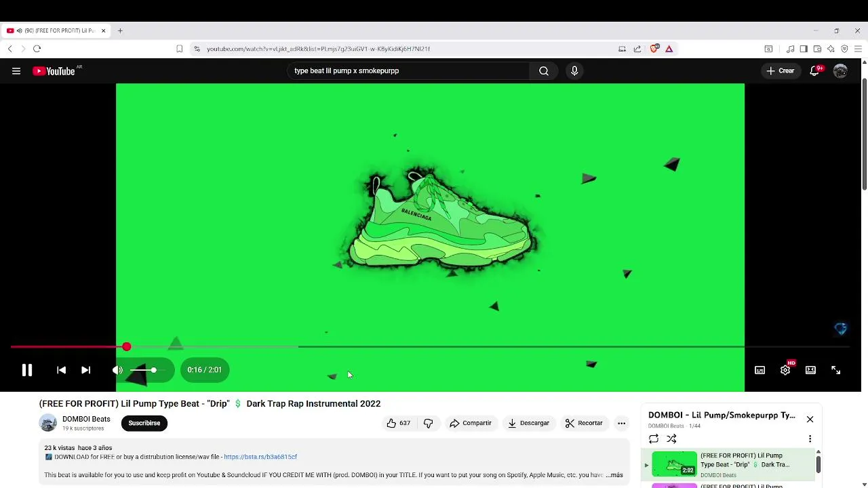868x488 pixels.
Task: Open Leo AI sparkle icon
Action: [831, 49]
